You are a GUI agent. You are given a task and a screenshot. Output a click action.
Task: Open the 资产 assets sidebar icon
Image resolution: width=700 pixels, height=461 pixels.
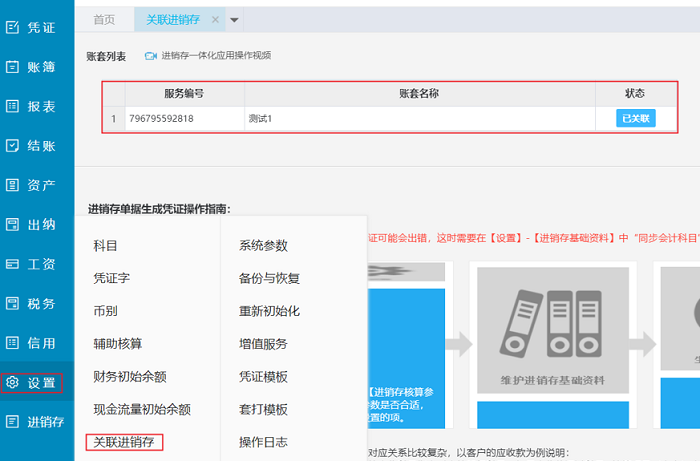coord(13,185)
